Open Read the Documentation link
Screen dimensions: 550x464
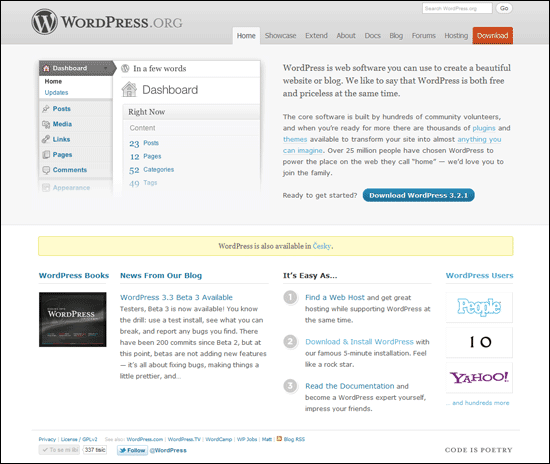349,386
